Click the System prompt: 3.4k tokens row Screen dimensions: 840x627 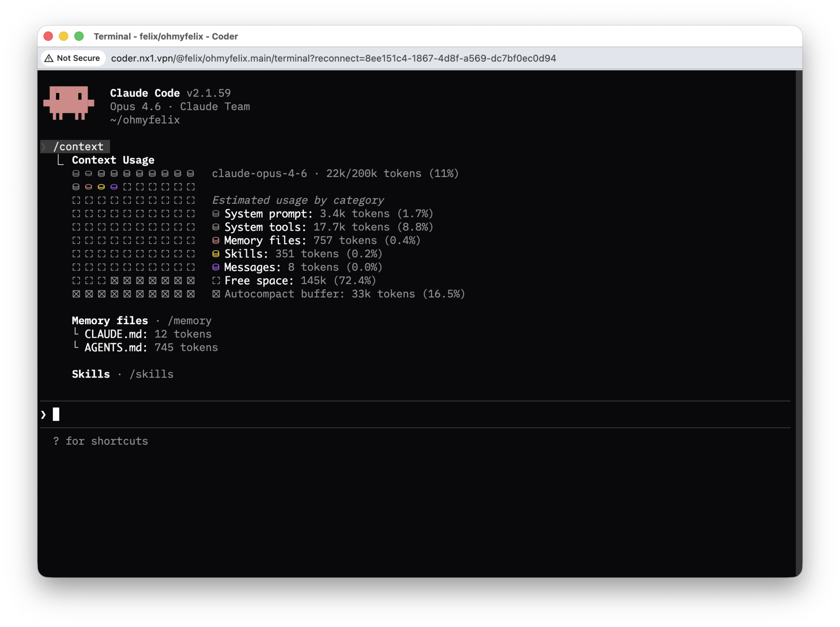click(x=322, y=214)
